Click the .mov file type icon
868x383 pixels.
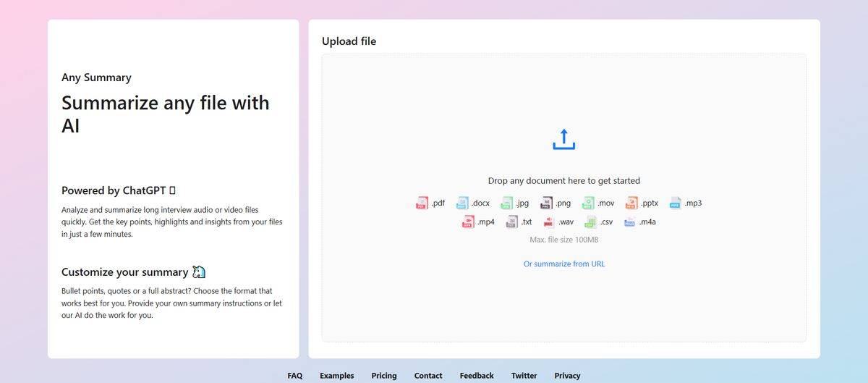coord(589,203)
